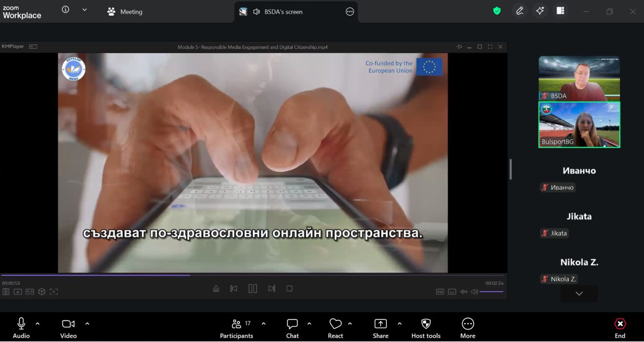Select the BSDA's screen tab

point(283,12)
